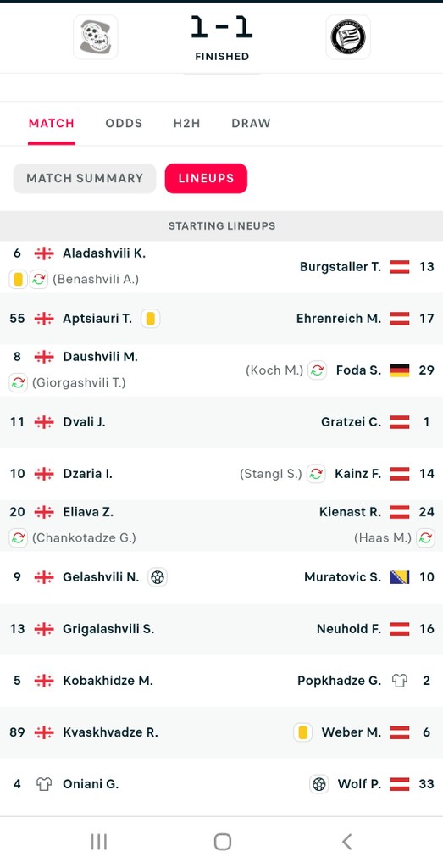Viewport: 443px width, 868px height.
Task: Tap the Android back navigation button
Action: pos(346,842)
